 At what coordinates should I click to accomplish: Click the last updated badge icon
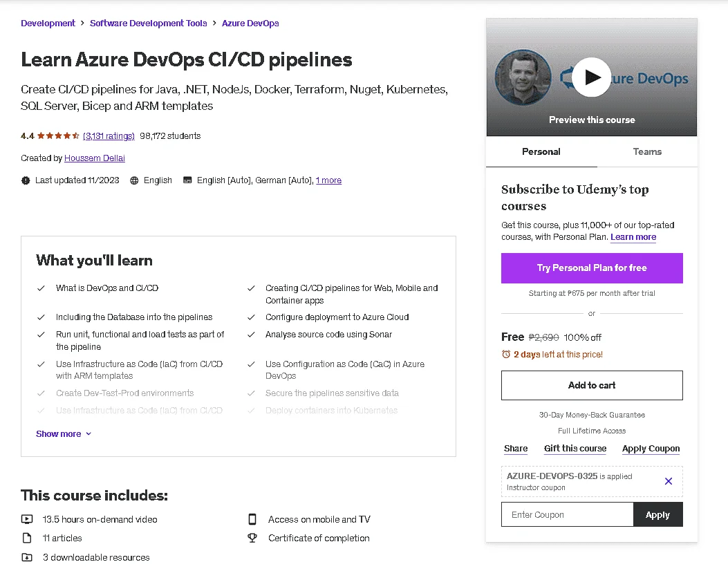click(26, 180)
